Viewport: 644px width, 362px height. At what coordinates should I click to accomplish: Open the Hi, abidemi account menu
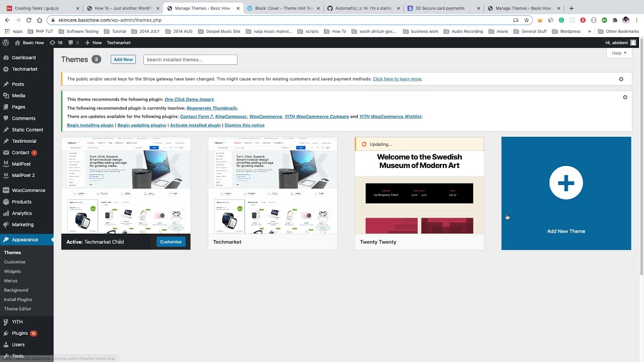[x=621, y=43]
